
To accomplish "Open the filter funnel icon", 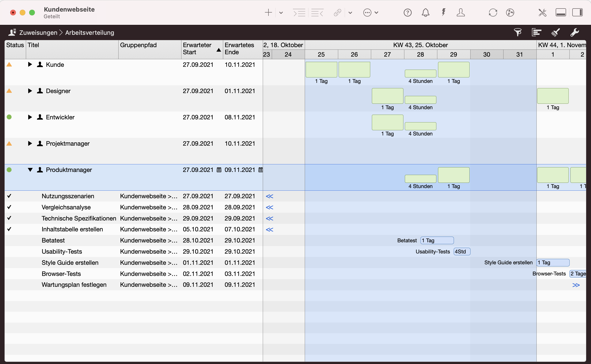I will point(518,32).
